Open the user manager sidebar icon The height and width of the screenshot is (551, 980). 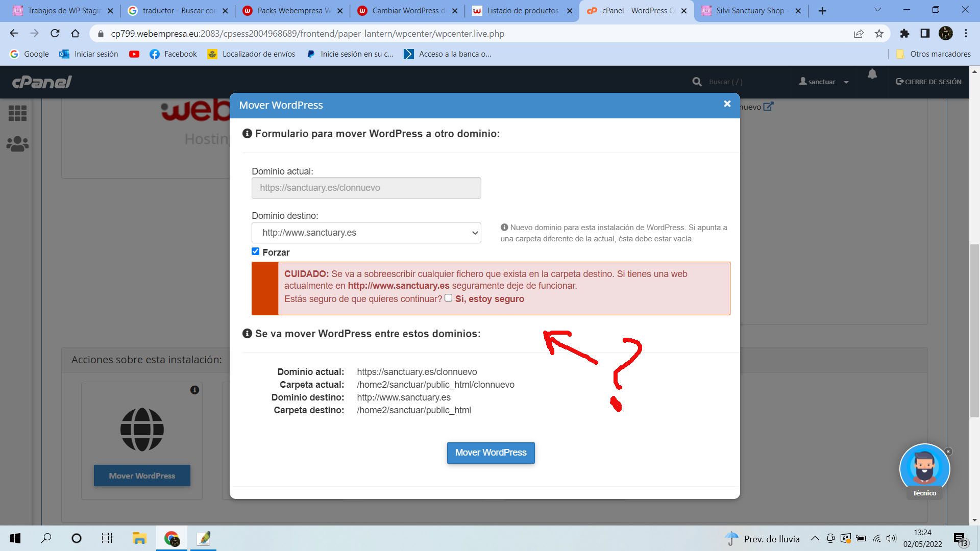pyautogui.click(x=17, y=144)
